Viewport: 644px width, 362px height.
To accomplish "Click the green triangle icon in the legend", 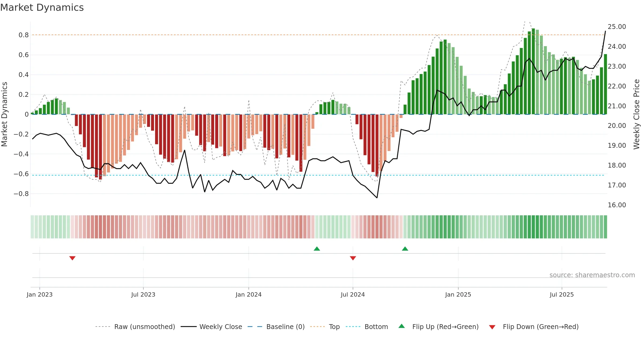I will point(401,326).
